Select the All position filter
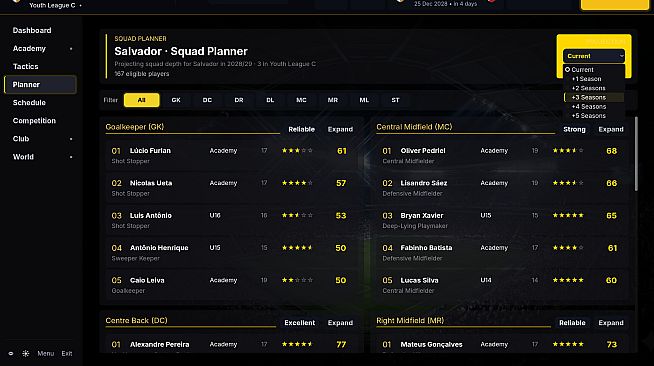654x366 pixels. [x=141, y=100]
